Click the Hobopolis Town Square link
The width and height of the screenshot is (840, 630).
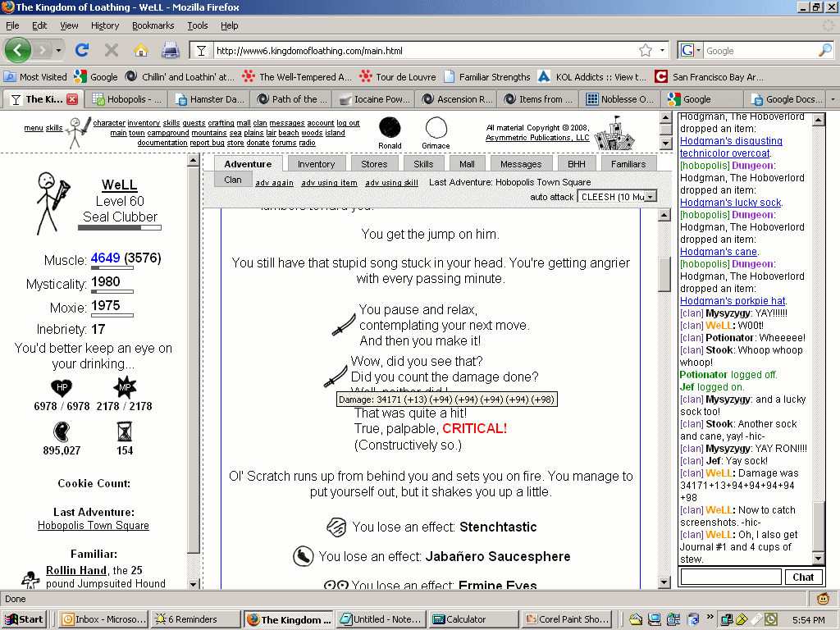coord(94,525)
